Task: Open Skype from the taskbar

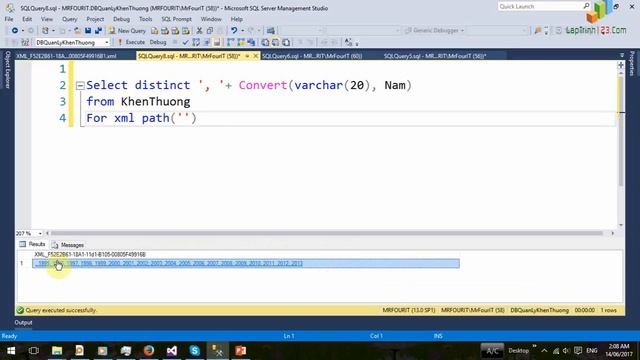Action: [x=195, y=351]
